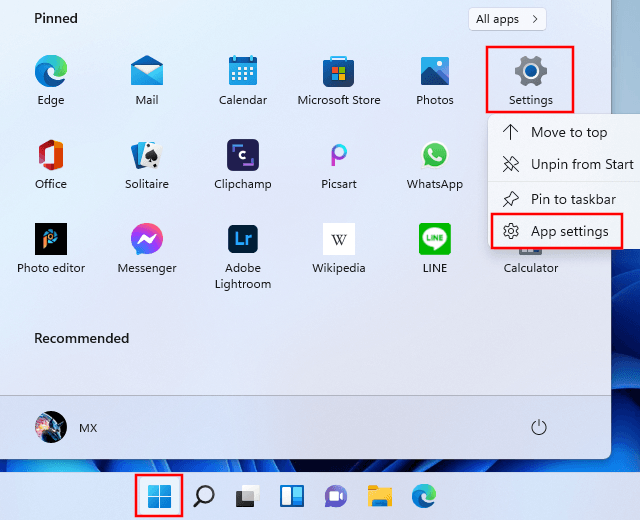Click the Recommended section heading
Image resolution: width=640 pixels, height=520 pixels.
(x=82, y=338)
